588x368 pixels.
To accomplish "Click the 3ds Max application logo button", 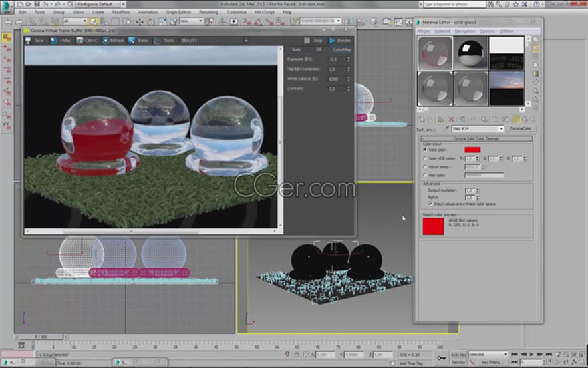I will (x=7, y=7).
